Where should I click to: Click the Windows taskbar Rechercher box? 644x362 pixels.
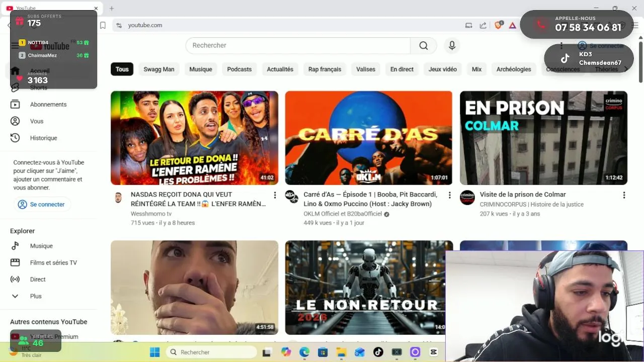tap(211, 352)
